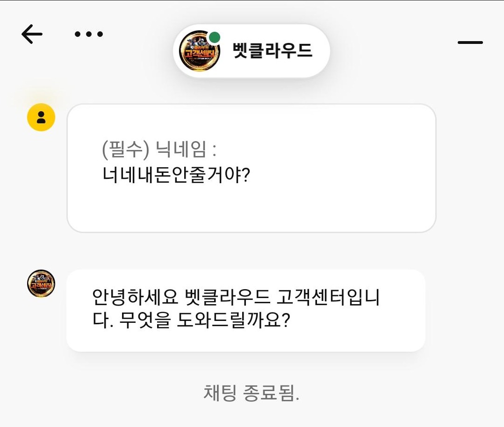
Task: Click the 채팅 종료됨 status text
Action: [x=252, y=392]
